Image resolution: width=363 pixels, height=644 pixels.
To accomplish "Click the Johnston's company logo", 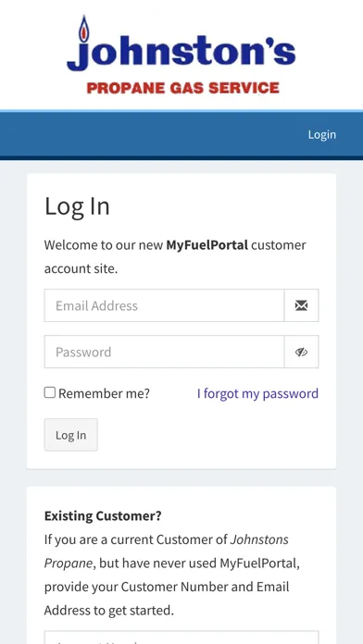I will 181,55.
